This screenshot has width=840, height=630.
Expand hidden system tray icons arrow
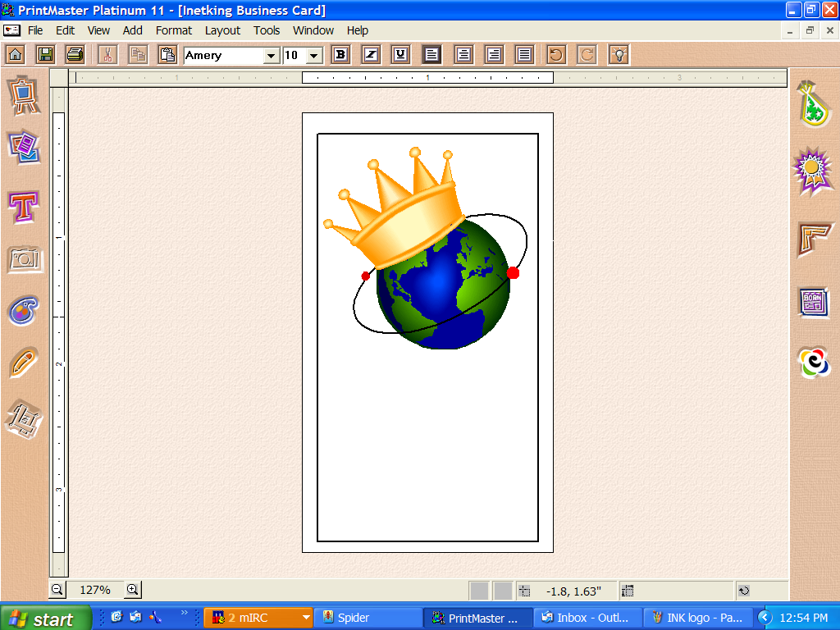pyautogui.click(x=765, y=619)
